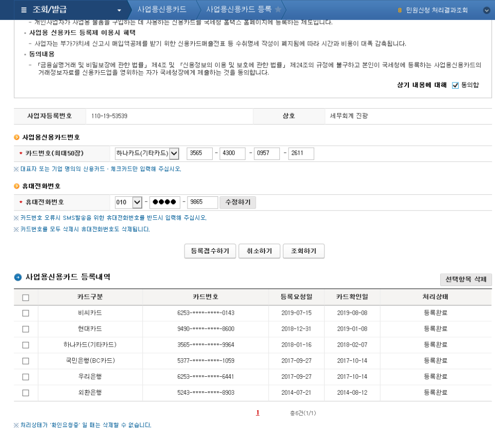Toggle the 동의함 agreement checkbox
495x448 pixels.
[x=455, y=85]
